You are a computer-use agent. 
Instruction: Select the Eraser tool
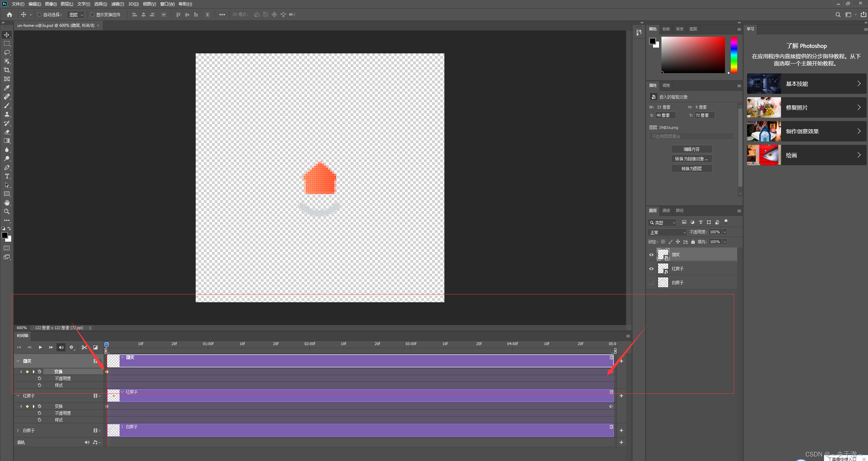pyautogui.click(x=7, y=132)
